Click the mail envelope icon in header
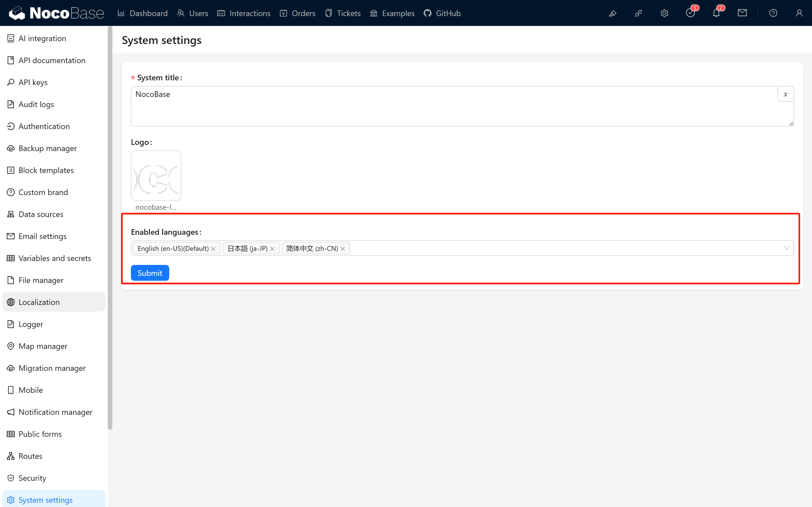Screen dimensions: 812x507 pos(742,13)
